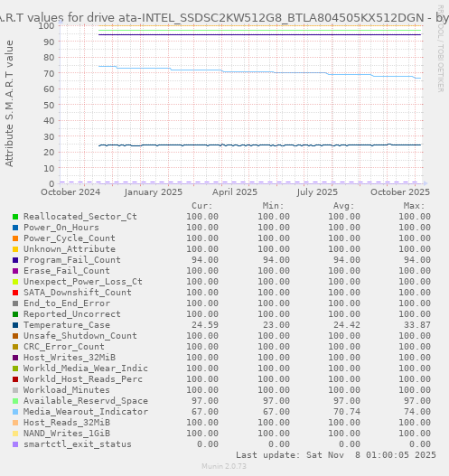Click the Reported_Uncorrect legend swatch

click(15, 314)
